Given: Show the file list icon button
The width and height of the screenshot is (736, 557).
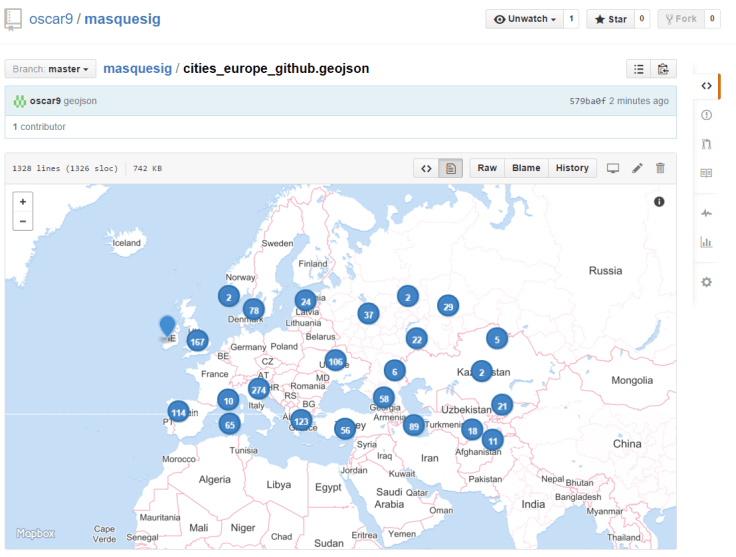Looking at the screenshot, I should pos(639,69).
